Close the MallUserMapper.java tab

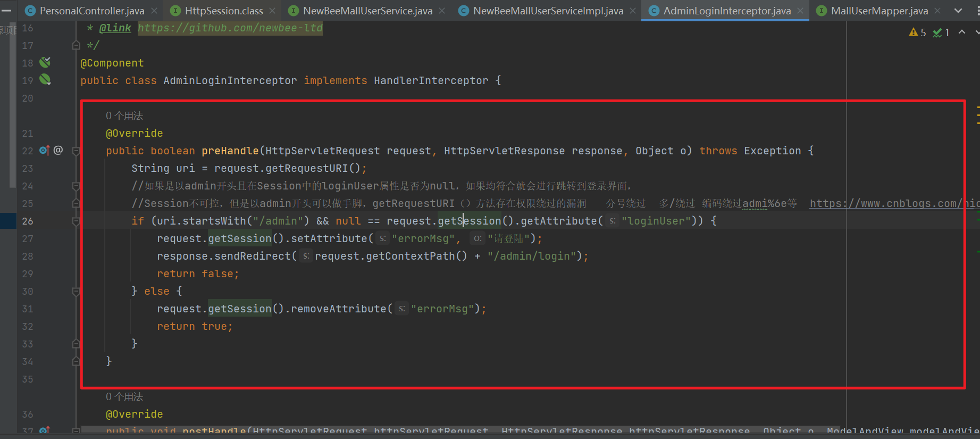pyautogui.click(x=937, y=11)
